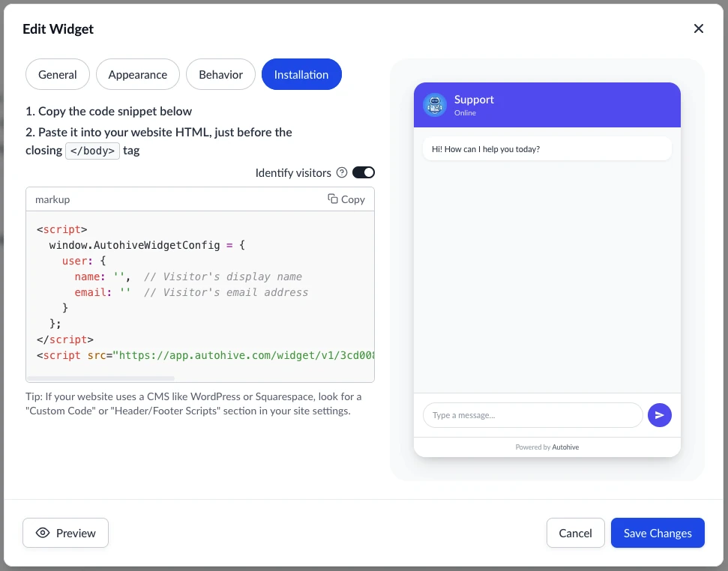Click the Support title in chat header
Screen dimensions: 728x571
[x=474, y=99]
